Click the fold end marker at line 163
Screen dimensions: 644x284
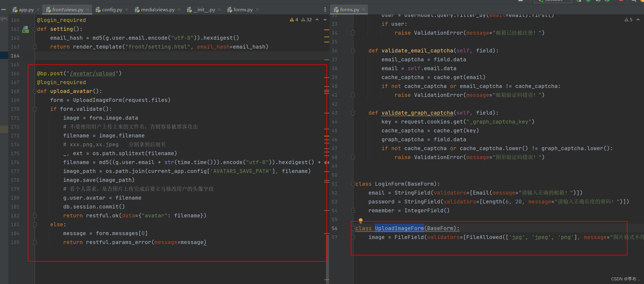point(35,47)
